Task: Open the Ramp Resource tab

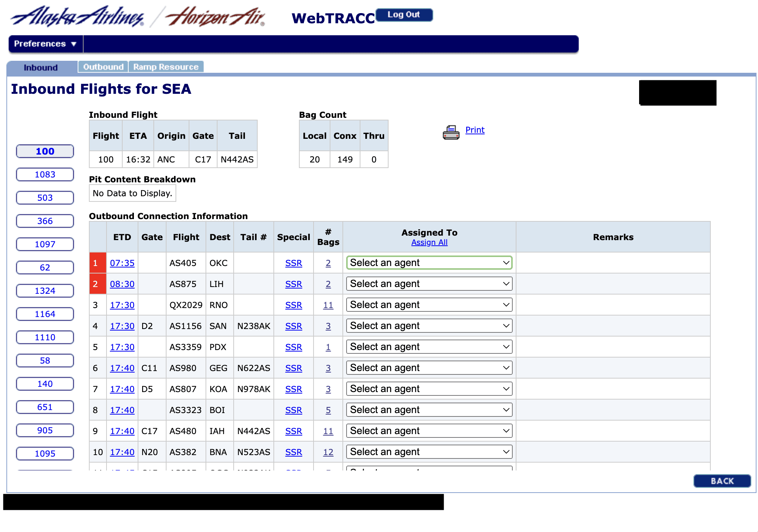Action: [x=166, y=67]
